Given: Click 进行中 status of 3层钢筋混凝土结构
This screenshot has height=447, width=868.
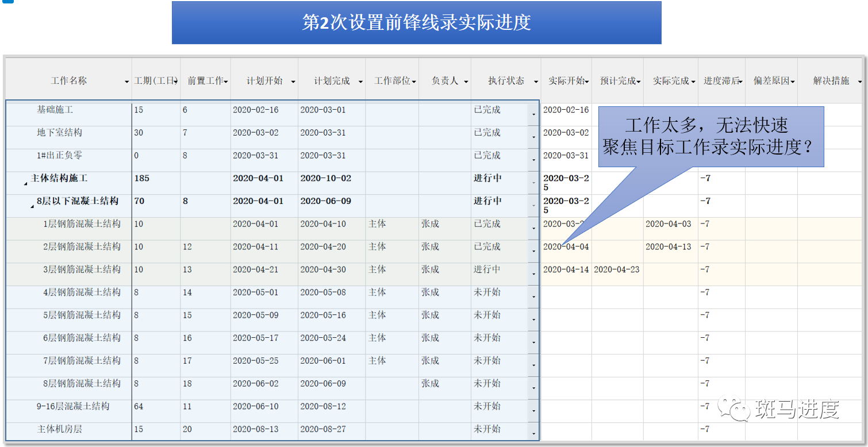Looking at the screenshot, I should click(x=487, y=269).
